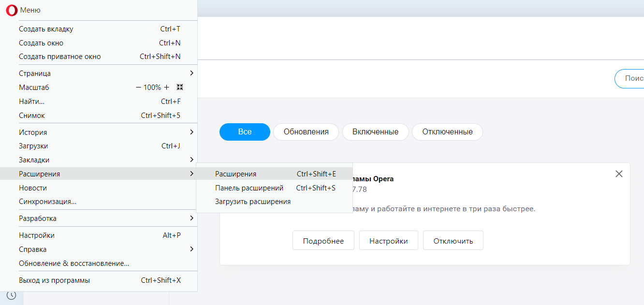Click the extensions search field

pyautogui.click(x=629, y=78)
